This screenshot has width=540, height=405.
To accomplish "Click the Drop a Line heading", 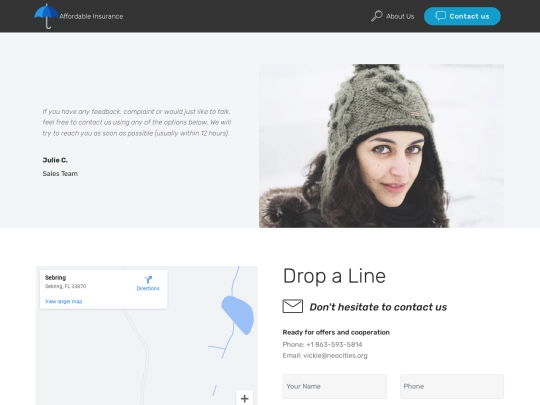I will 334,276.
